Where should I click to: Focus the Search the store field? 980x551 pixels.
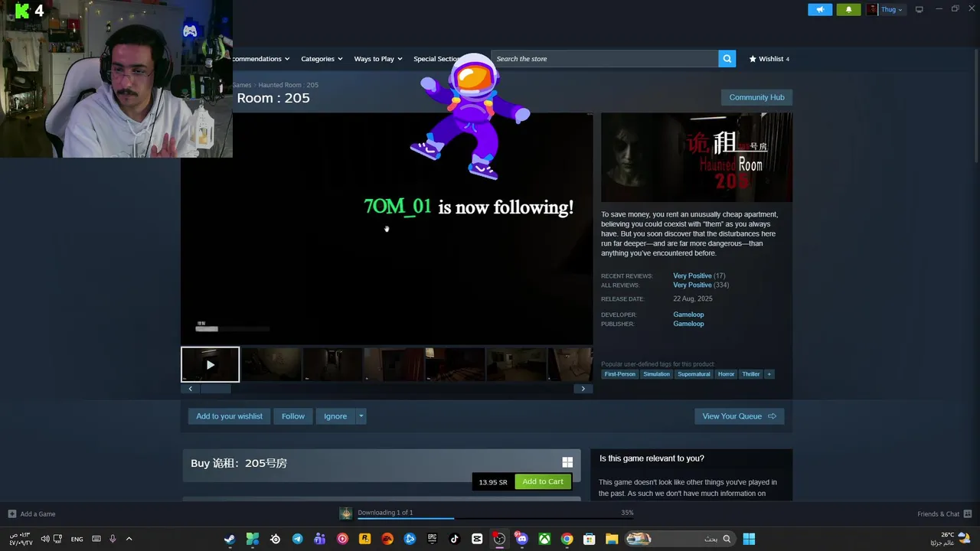605,59
